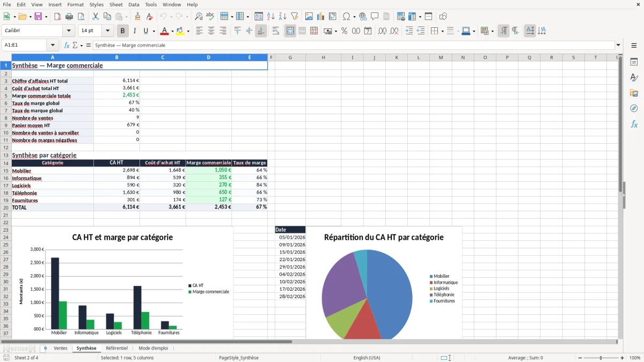Cut the selection with scissors icon

pos(95,17)
